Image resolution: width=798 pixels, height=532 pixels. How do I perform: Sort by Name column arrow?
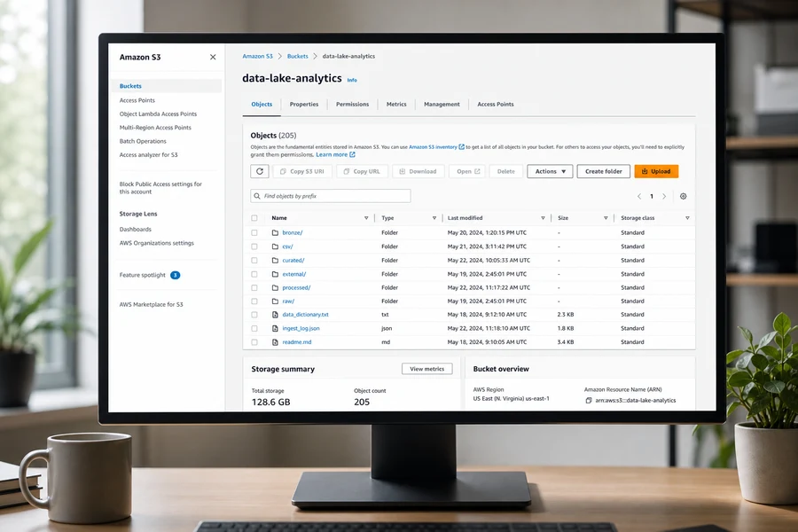(366, 218)
